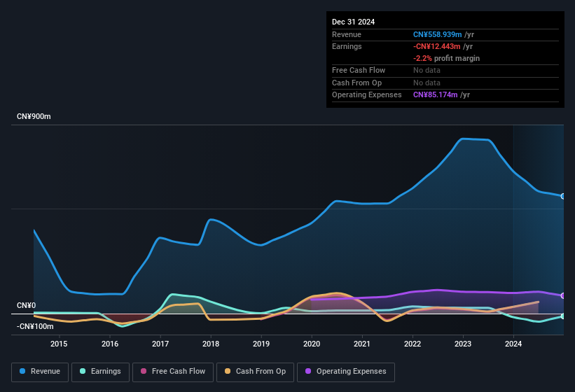Click the Free Cash Flow label in tooltip

(359, 70)
